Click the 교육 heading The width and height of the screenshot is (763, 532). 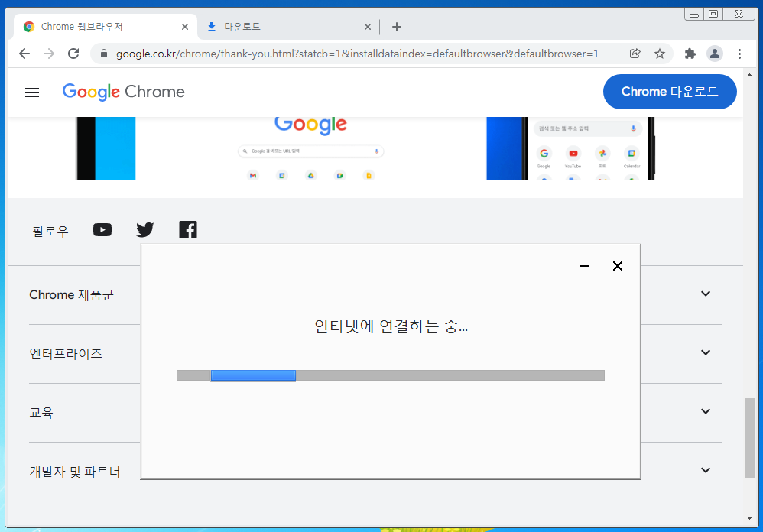coord(41,412)
